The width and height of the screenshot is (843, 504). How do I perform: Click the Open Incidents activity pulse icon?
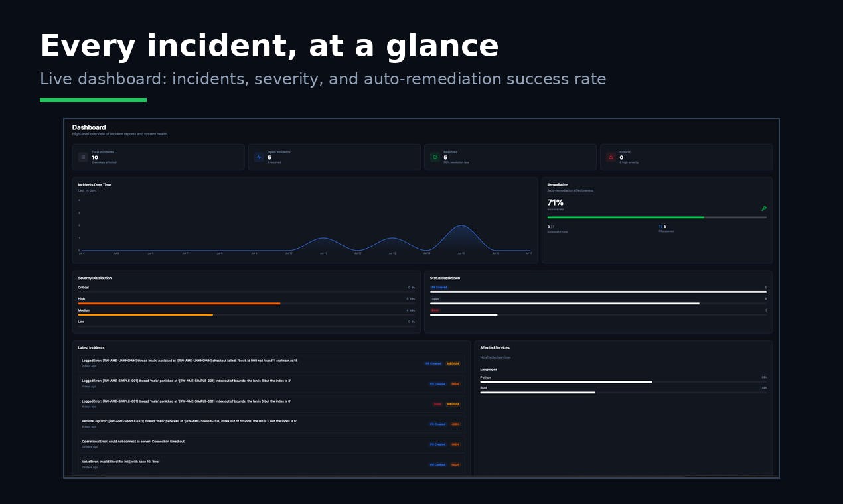(259, 157)
